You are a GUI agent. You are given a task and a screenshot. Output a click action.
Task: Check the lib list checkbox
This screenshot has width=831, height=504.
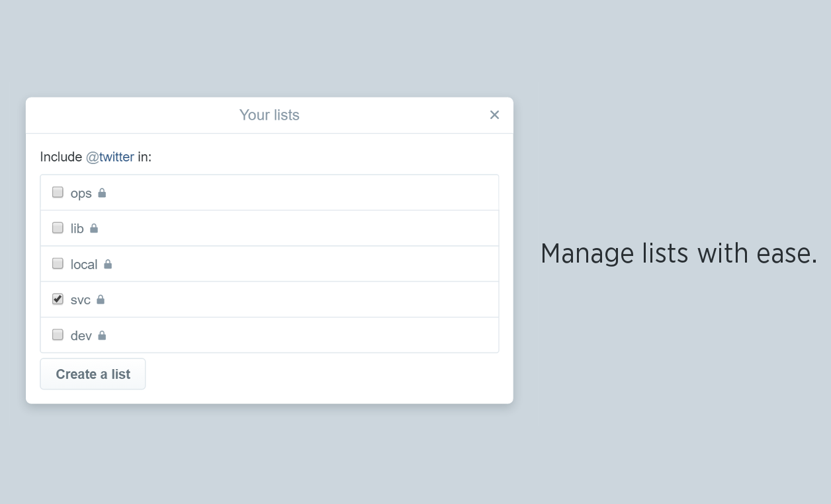coord(58,228)
